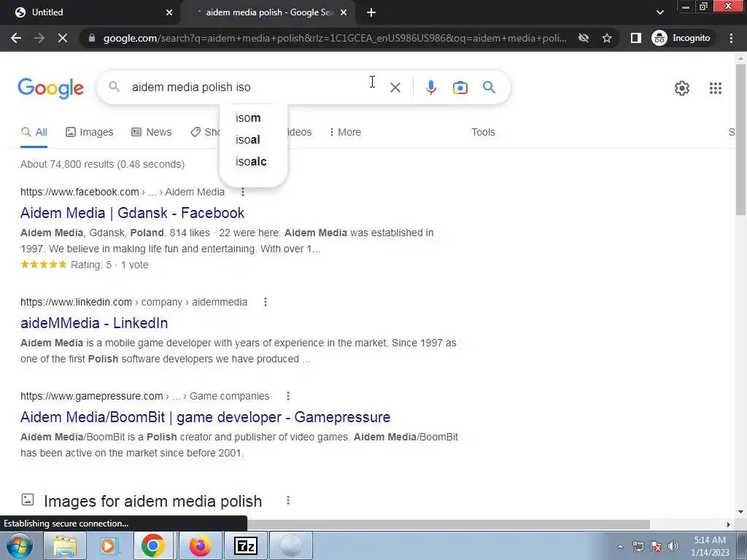
Task: Show hidden system tray icons
Action: 620,546
